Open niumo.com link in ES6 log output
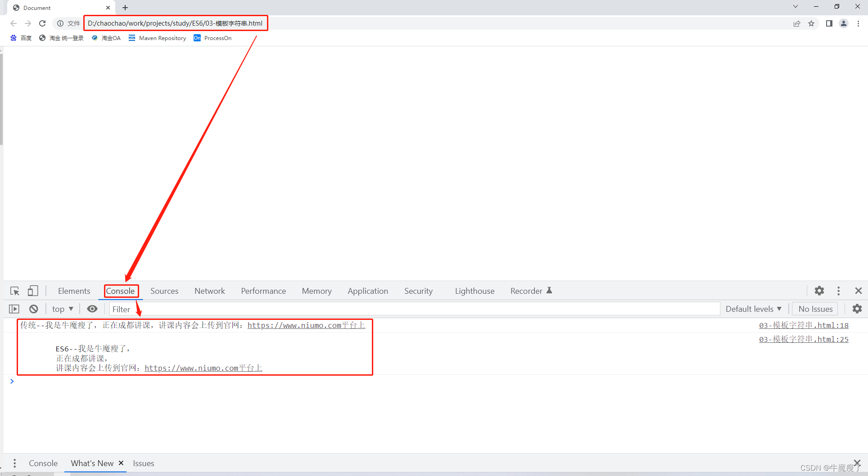Image resolution: width=868 pixels, height=476 pixels. click(x=203, y=368)
